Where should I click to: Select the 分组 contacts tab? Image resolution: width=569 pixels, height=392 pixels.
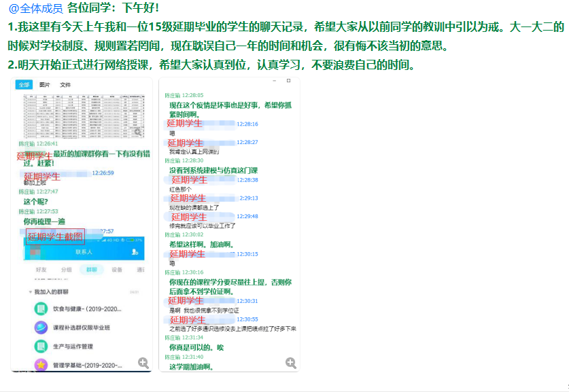(x=66, y=270)
